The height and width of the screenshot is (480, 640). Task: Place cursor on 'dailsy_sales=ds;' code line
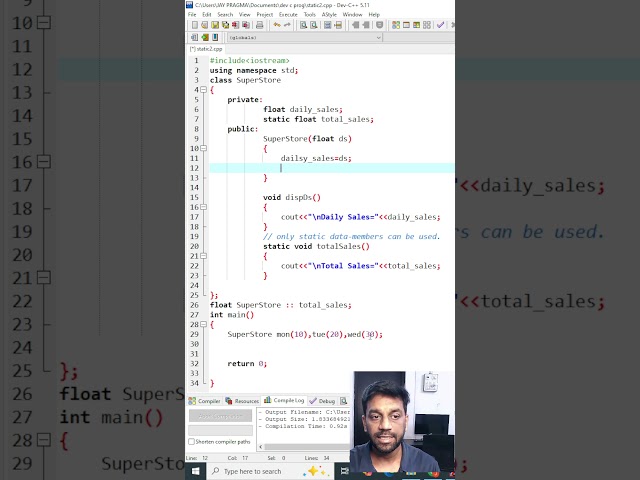coord(316,158)
